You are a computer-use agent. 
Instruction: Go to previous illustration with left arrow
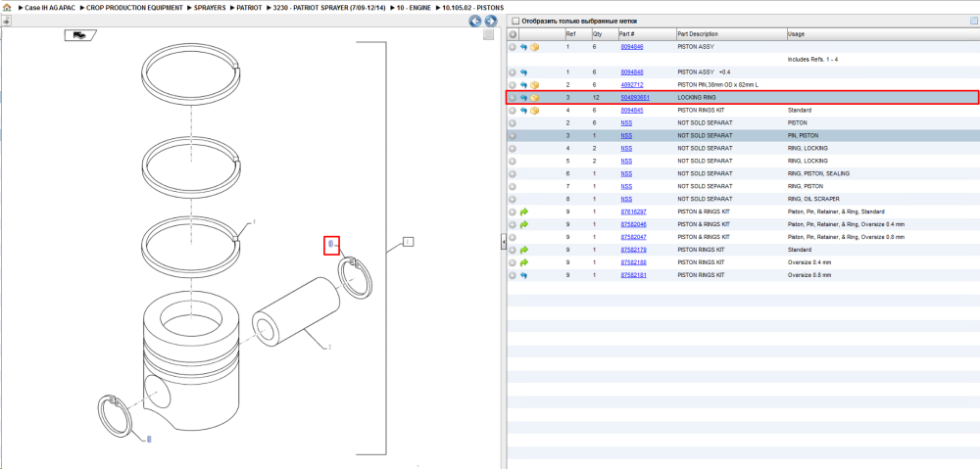coord(475,22)
